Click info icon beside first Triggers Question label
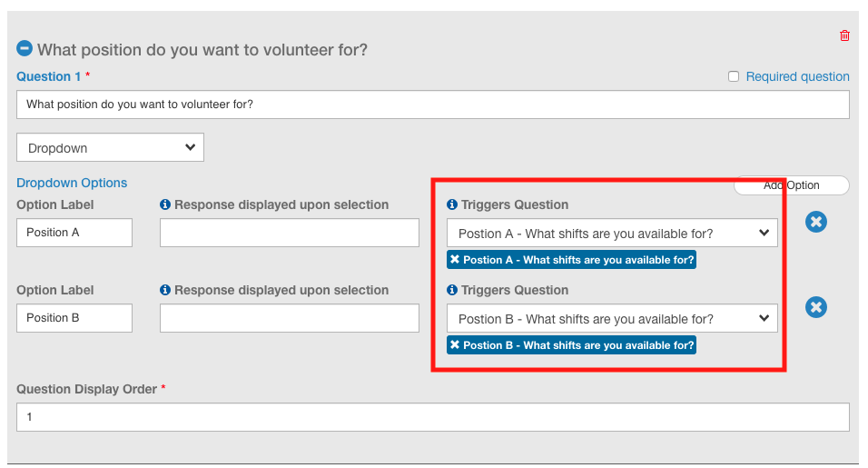Screen dimensions: 868x468 coord(452,204)
